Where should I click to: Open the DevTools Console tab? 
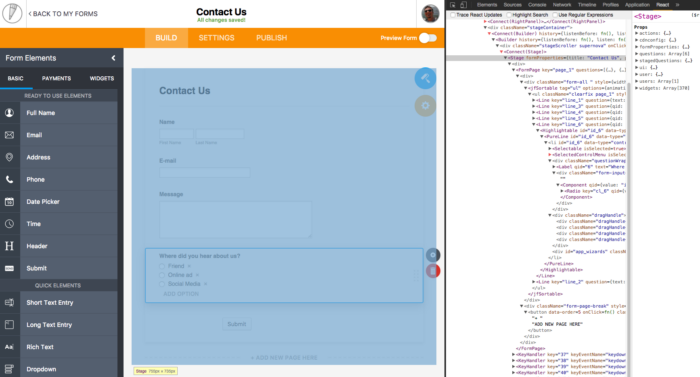click(x=537, y=4)
